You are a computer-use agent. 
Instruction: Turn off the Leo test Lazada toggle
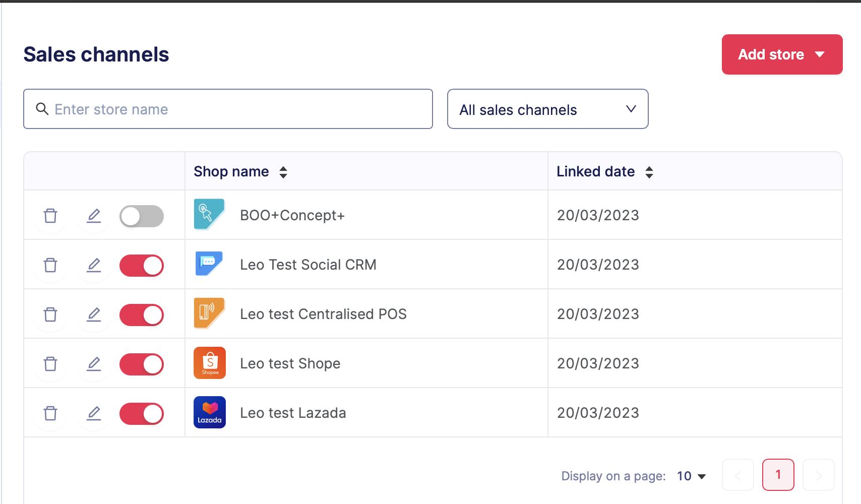coord(142,414)
